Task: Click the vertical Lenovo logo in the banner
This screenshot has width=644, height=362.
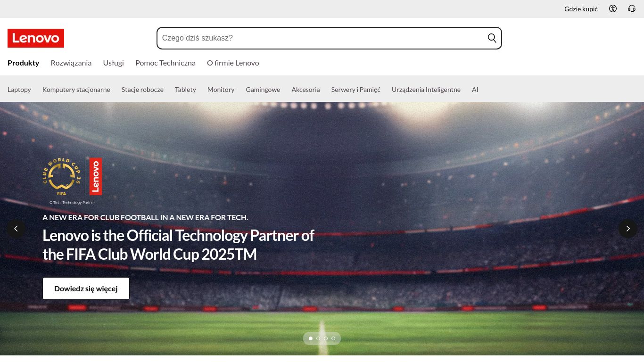Action: [x=96, y=176]
